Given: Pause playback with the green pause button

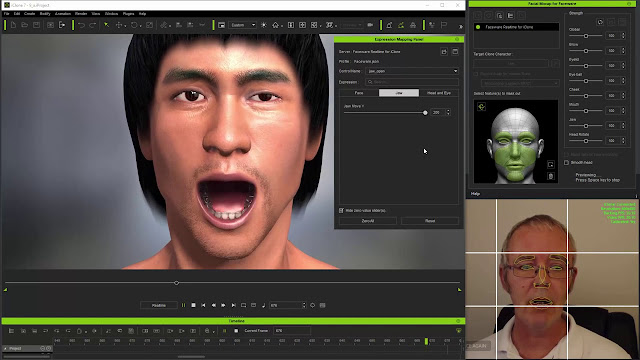Looking at the screenshot, I should [183, 305].
